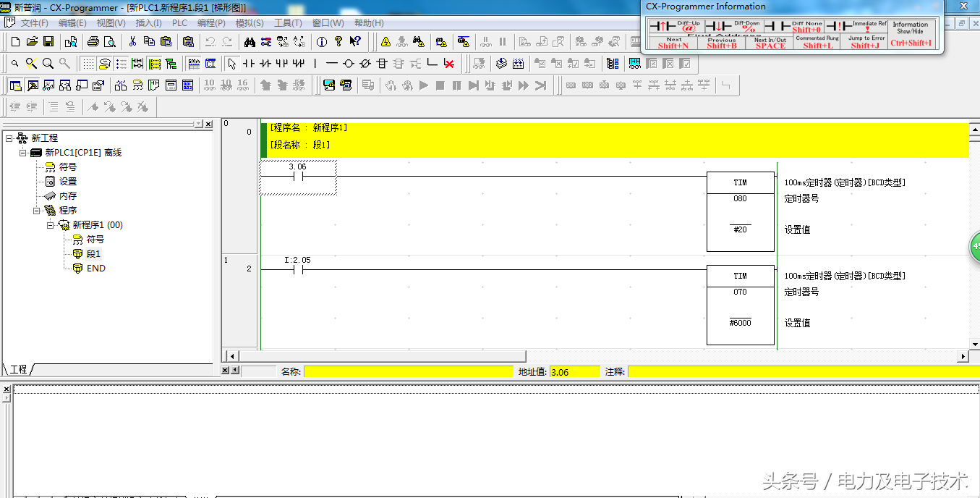Click the red X delete line tool

(x=449, y=64)
